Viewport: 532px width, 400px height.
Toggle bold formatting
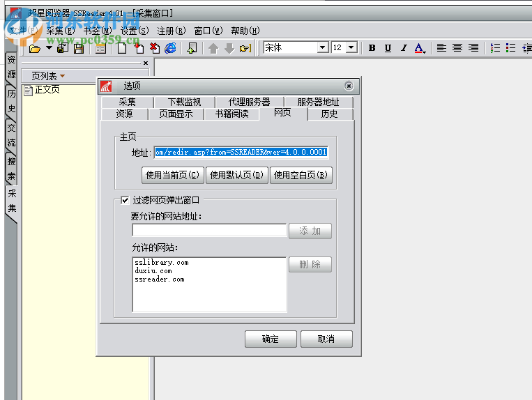[x=372, y=48]
